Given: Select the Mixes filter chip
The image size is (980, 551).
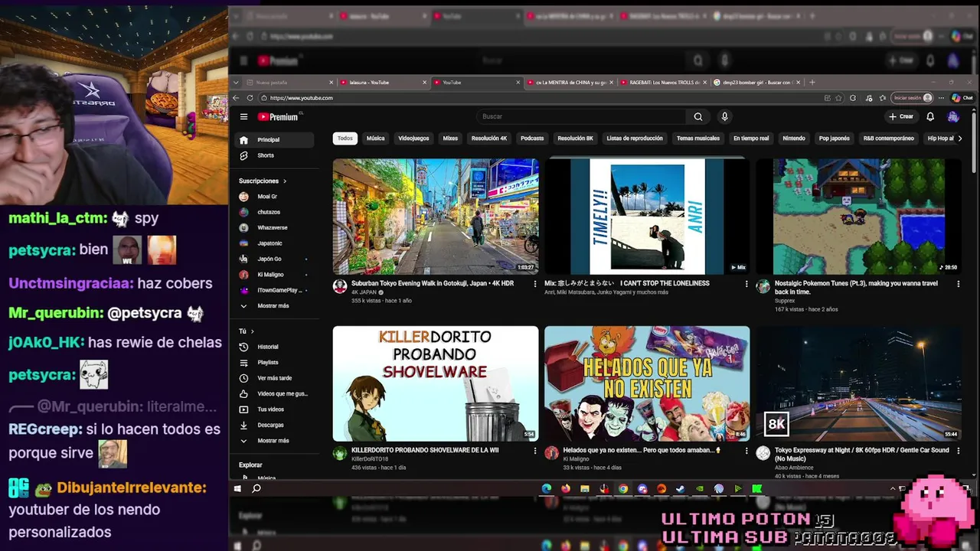Looking at the screenshot, I should [x=450, y=139].
